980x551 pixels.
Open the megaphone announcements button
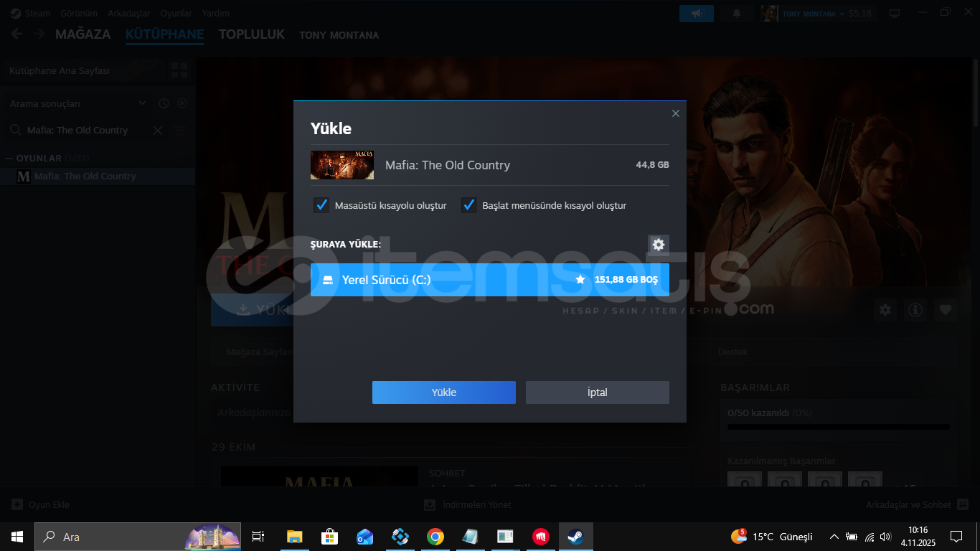coord(697,13)
